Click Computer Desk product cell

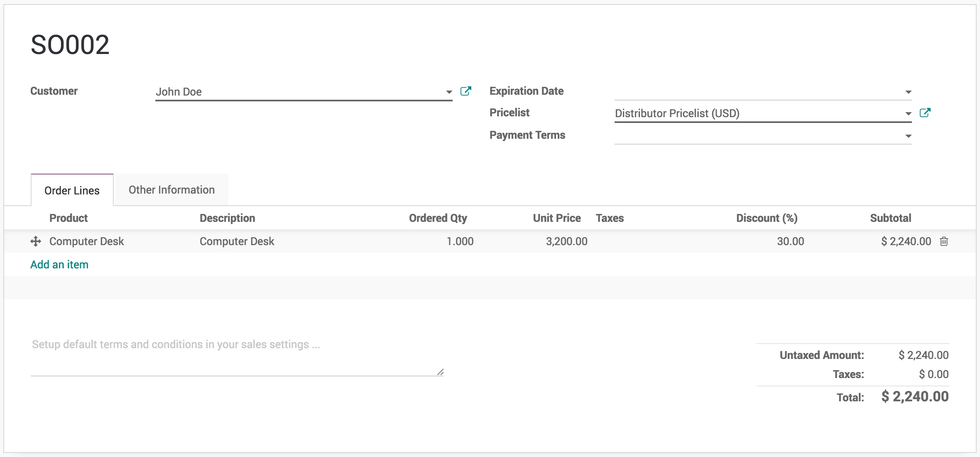pyautogui.click(x=86, y=241)
